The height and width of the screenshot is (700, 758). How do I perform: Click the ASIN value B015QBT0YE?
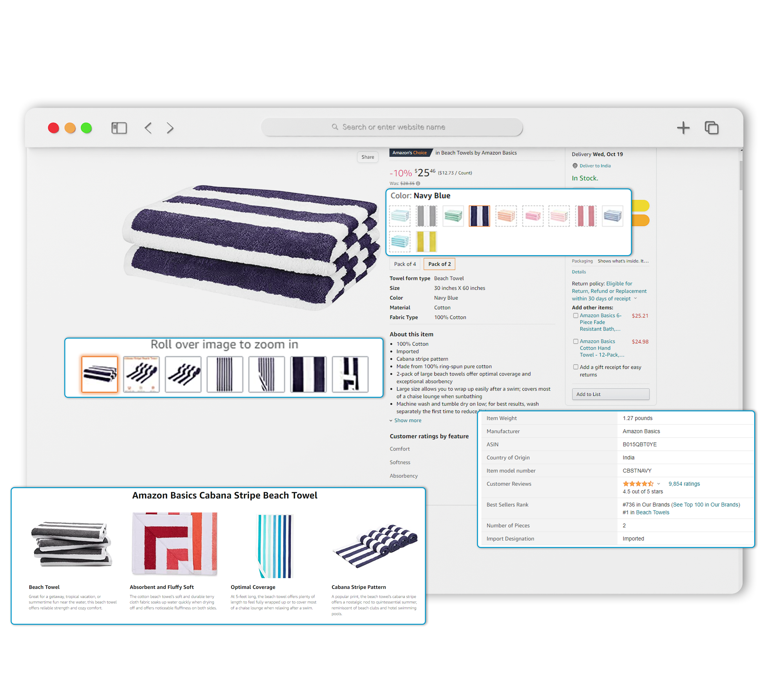pos(639,444)
